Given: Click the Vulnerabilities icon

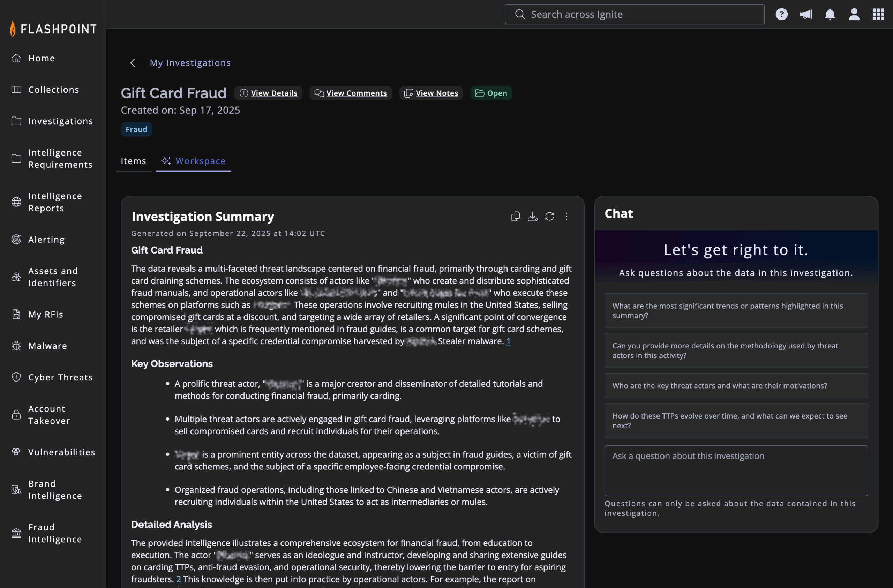Looking at the screenshot, I should (x=16, y=452).
